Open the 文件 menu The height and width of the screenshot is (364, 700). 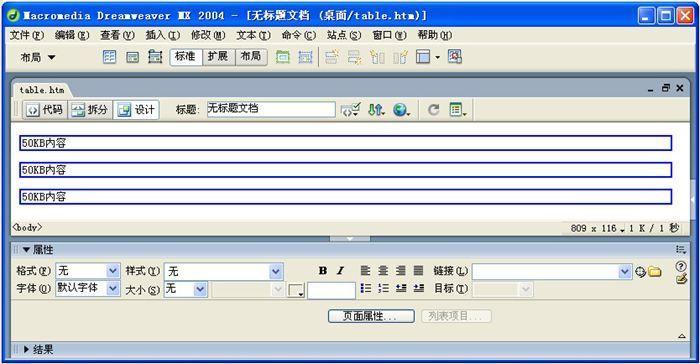point(27,35)
